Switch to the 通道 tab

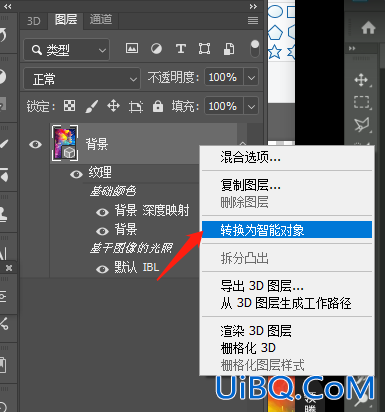(101, 20)
